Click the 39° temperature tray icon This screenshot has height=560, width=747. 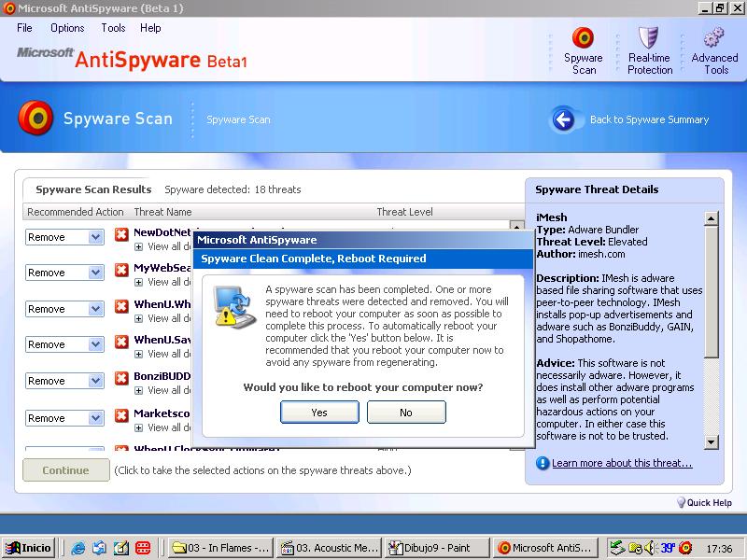click(668, 548)
